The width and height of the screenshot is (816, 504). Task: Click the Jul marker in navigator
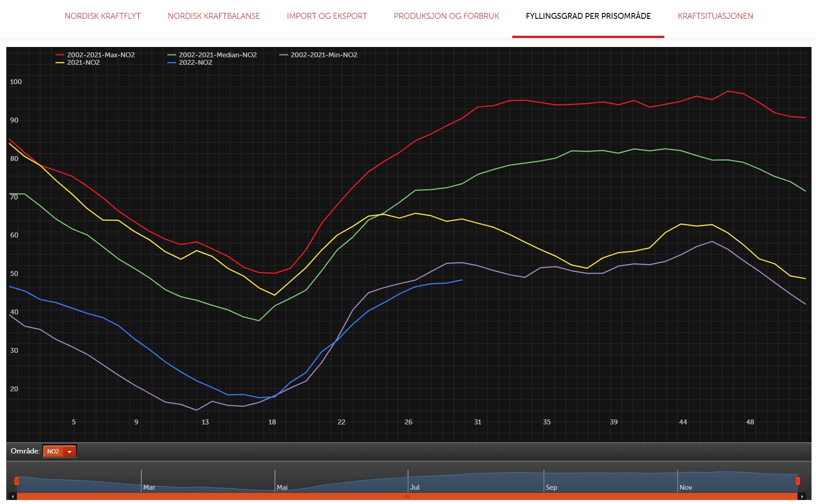tap(415, 487)
